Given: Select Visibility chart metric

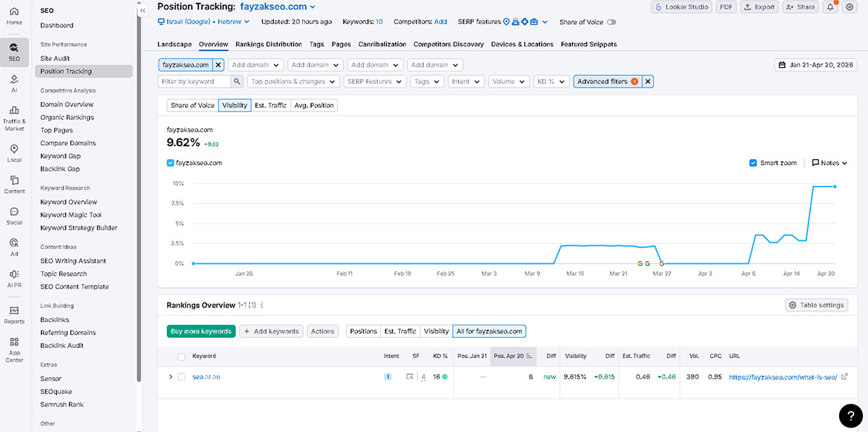Looking at the screenshot, I should tap(234, 106).
